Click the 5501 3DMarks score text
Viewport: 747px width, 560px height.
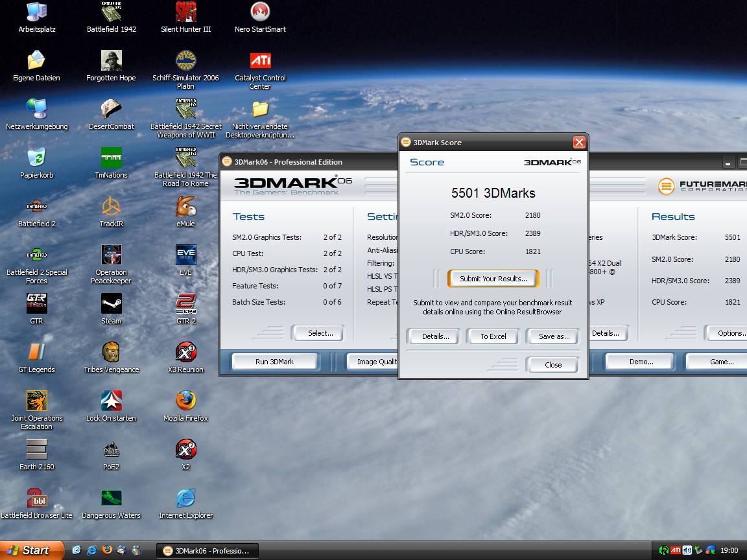click(493, 193)
